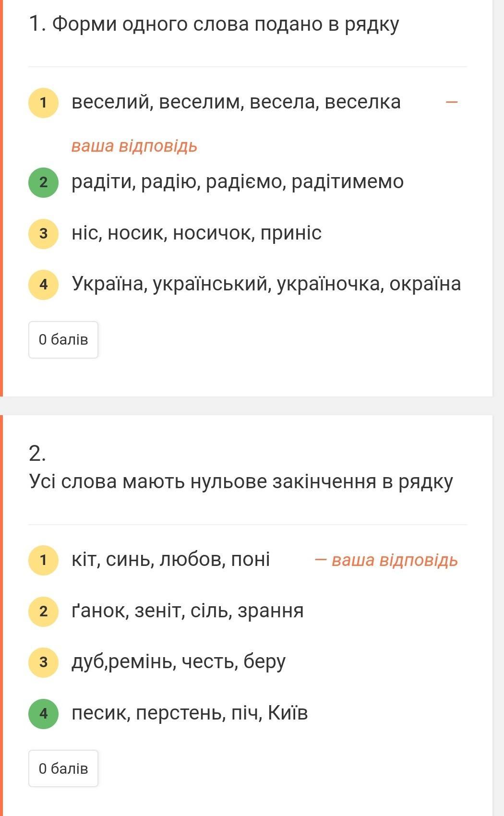Select option 2 circle in question 2
Screen dimensions: 504x816
(43, 611)
